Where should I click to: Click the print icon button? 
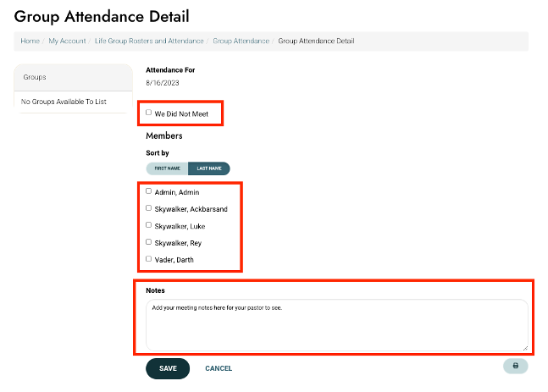(x=515, y=367)
